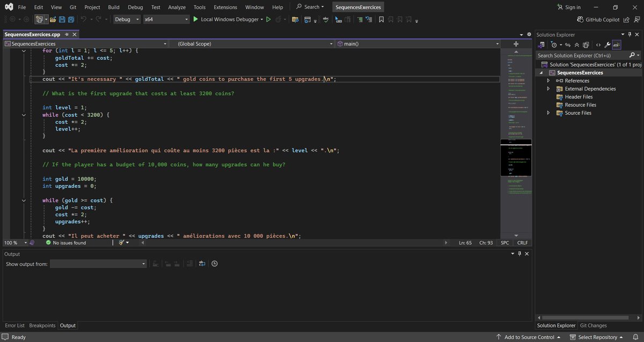Viewport: 644px width, 342px height.
Task: Click the minimap code overview scrollbar
Action: tap(516, 142)
